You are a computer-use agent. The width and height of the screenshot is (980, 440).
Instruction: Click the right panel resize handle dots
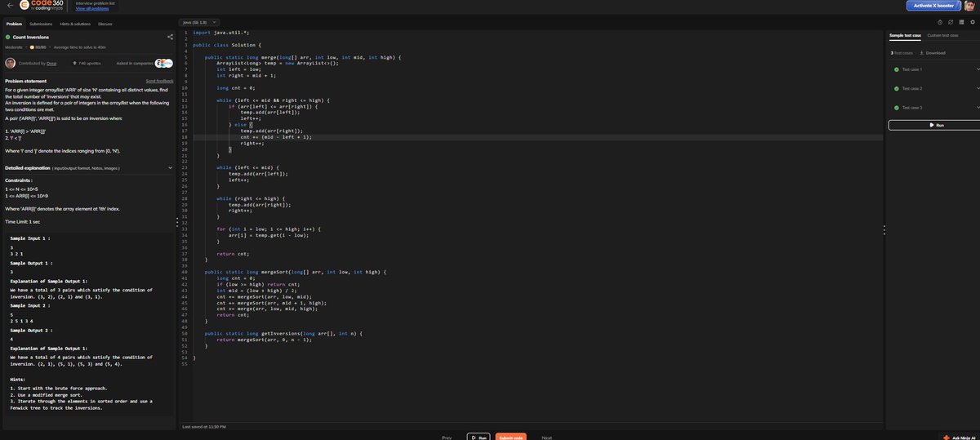[x=884, y=231]
